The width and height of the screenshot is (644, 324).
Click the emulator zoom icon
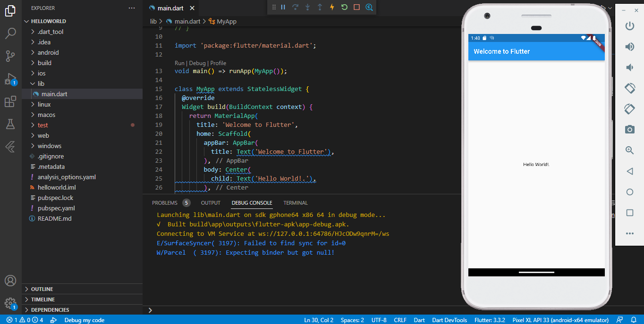(x=629, y=150)
